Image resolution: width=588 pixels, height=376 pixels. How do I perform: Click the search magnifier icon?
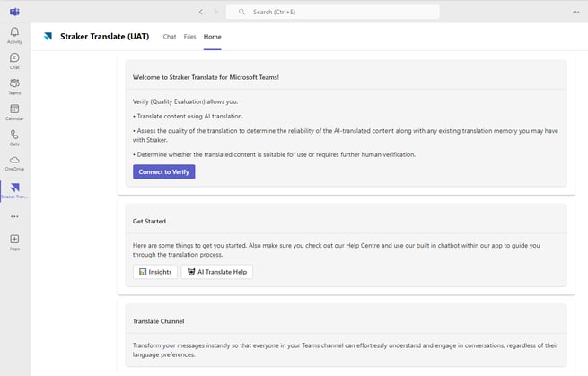[241, 12]
